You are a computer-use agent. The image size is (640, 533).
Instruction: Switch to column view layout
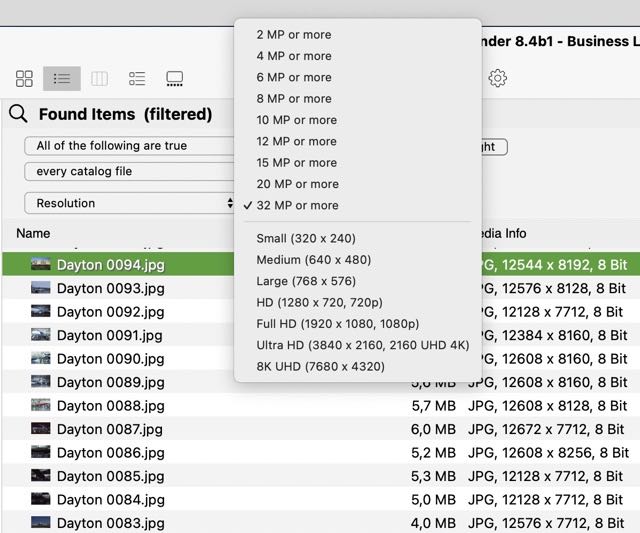[x=99, y=78]
